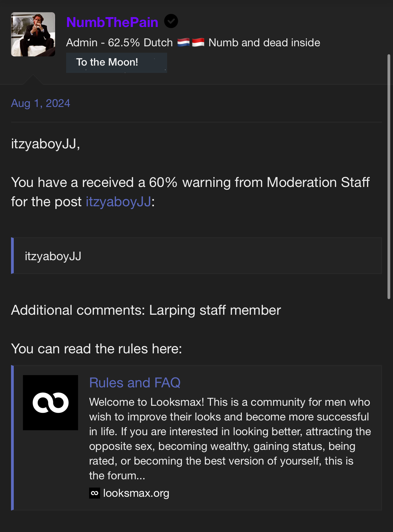Click the "Numb and dead inside" text
Image resolution: width=393 pixels, height=532 pixels.
(x=264, y=43)
